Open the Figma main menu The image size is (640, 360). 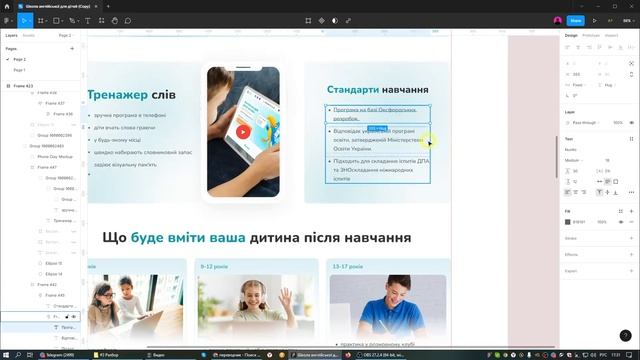point(7,21)
